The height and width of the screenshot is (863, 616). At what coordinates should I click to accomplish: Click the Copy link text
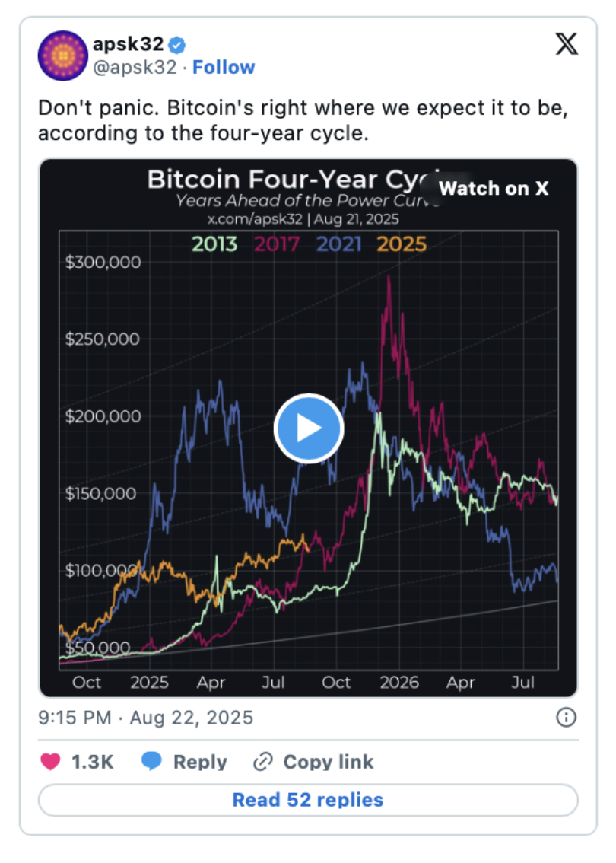pos(329,762)
